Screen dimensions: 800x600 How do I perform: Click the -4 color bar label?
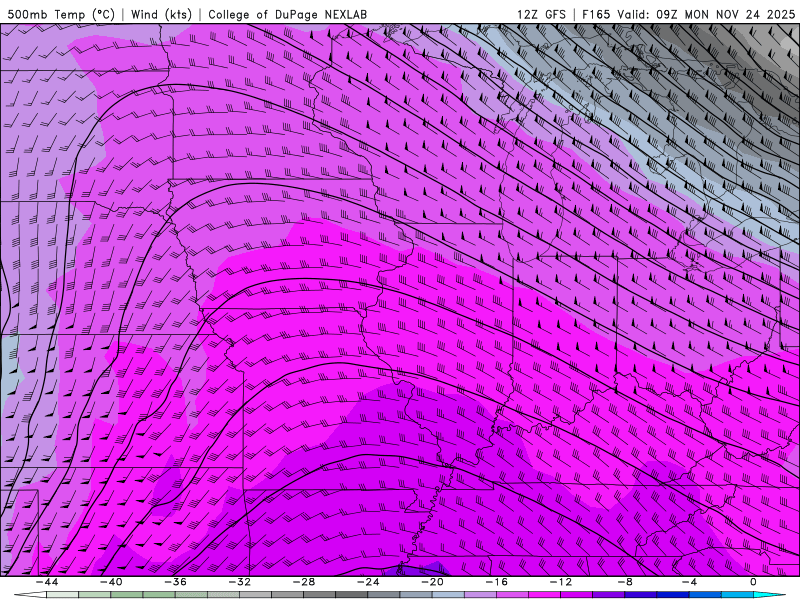tap(689, 582)
